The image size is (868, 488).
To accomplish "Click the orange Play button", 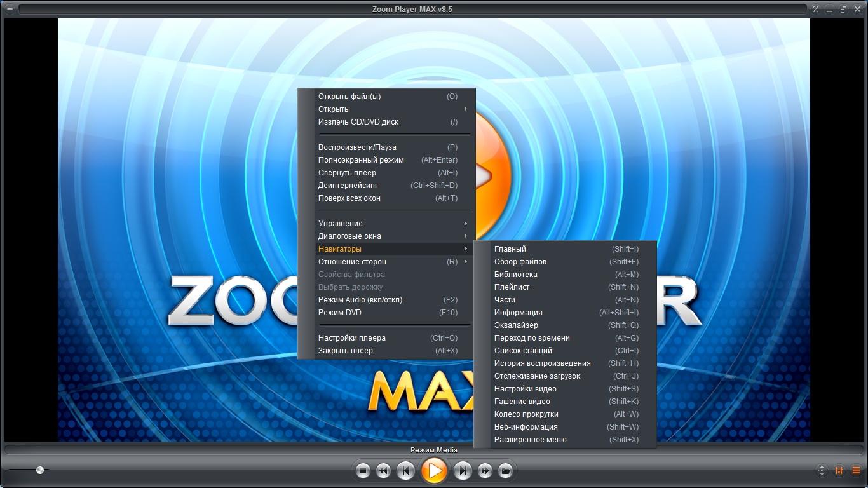I will click(434, 471).
